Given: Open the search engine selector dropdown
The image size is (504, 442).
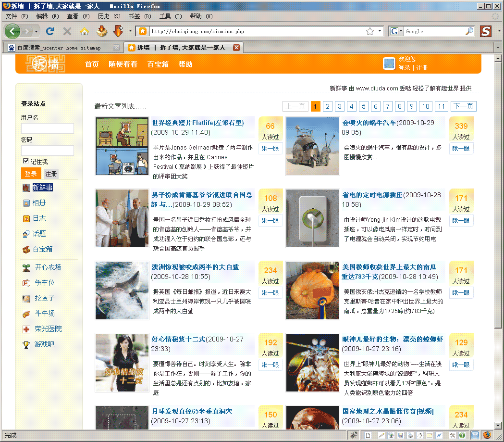Looking at the screenshot, I should (401, 31).
